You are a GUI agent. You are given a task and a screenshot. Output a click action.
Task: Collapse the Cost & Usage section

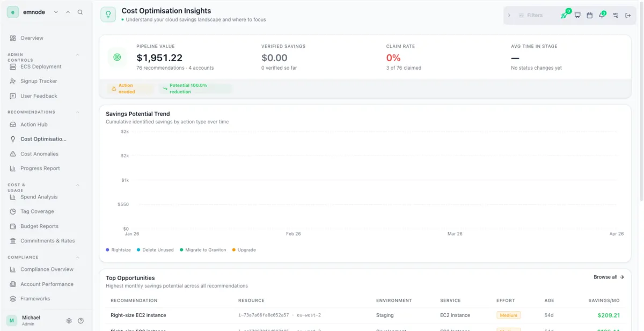(x=77, y=185)
